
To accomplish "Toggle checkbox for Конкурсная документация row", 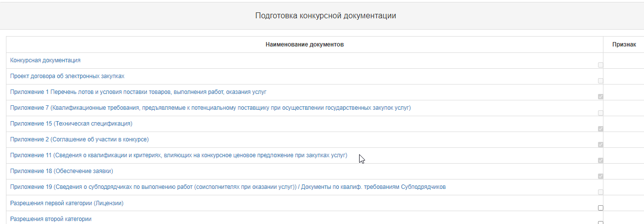I will 600,65.
